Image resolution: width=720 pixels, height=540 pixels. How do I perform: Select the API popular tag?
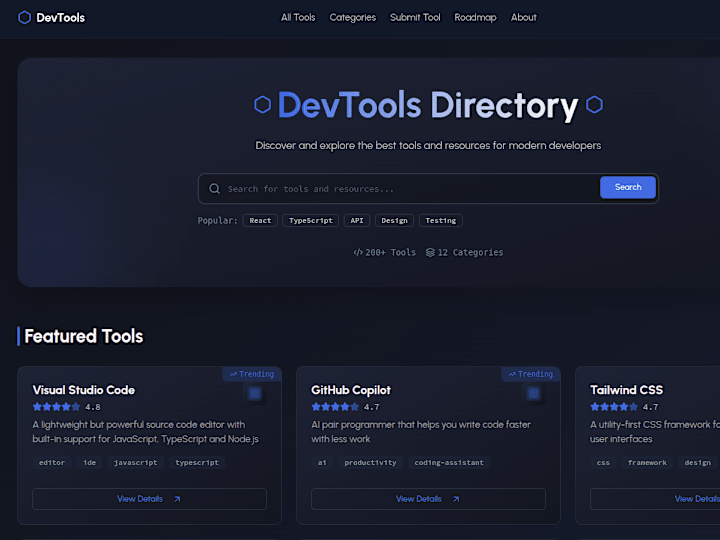357,220
